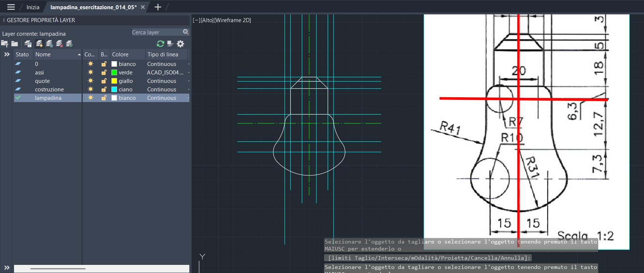644x273 pixels.
Task: Click the green checkmark of layer lampadina
Action: coord(18,98)
